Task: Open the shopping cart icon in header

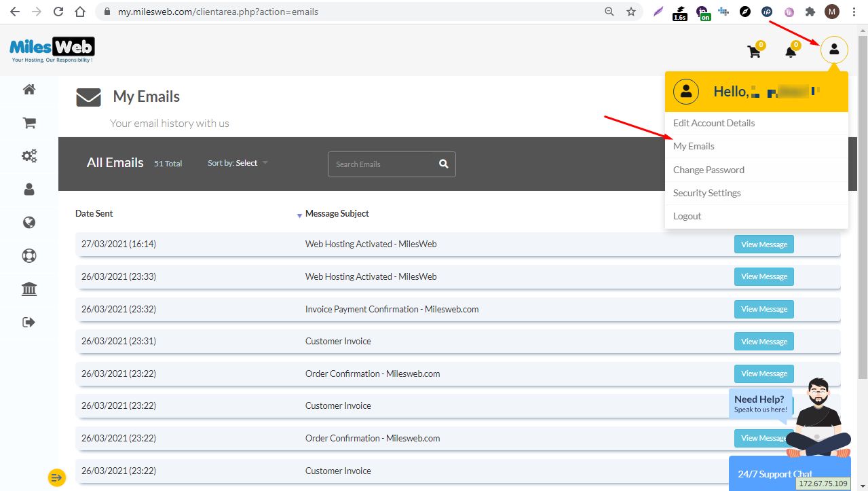Action: point(754,52)
